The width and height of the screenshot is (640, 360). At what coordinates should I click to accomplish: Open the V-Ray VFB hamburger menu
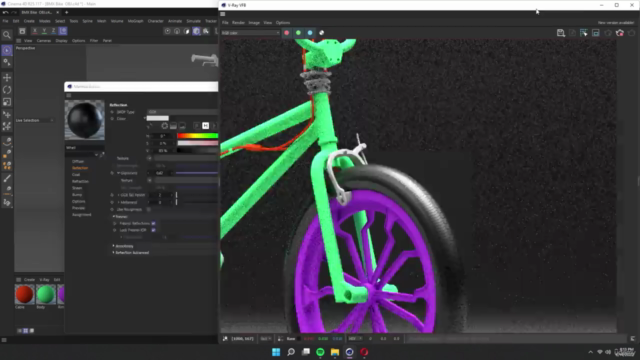coord(223,14)
